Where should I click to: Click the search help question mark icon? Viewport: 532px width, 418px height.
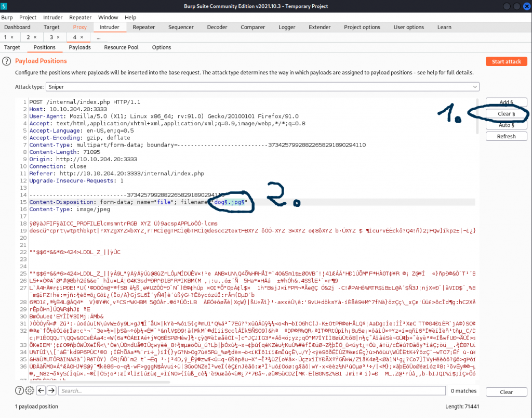click(x=20, y=390)
